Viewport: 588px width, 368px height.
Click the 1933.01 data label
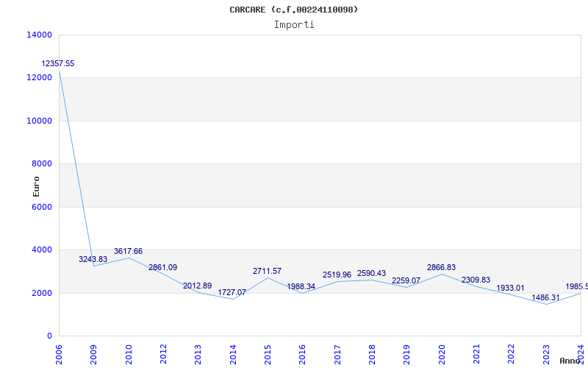pos(510,288)
